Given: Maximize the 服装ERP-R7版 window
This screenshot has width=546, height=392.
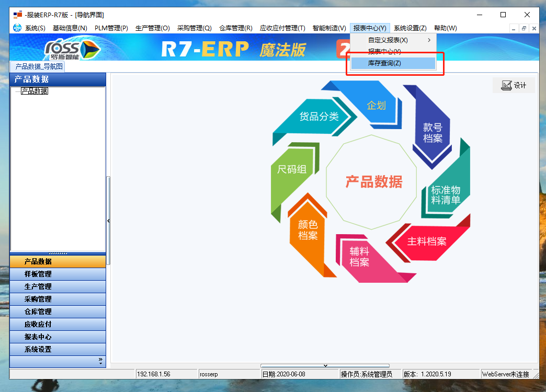Looking at the screenshot, I should point(503,15).
